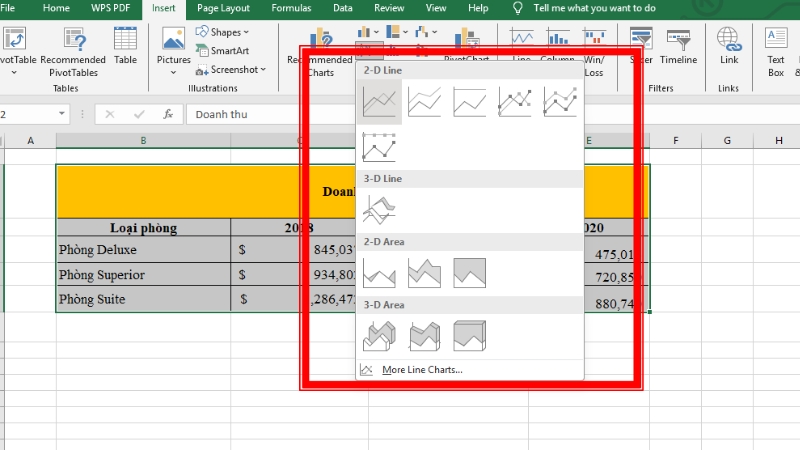
Task: Select the first 2-D Line chart
Action: 381,102
